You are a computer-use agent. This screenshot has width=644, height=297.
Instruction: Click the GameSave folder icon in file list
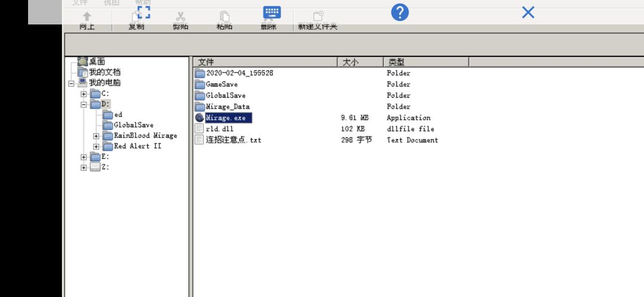click(200, 84)
